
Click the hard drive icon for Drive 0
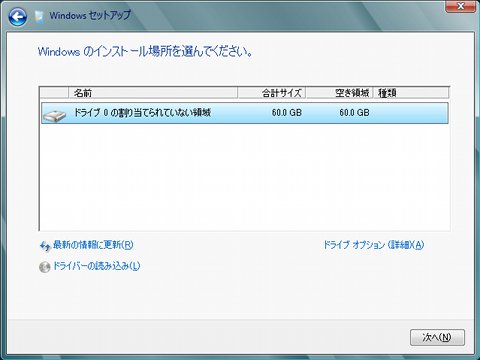click(x=54, y=115)
